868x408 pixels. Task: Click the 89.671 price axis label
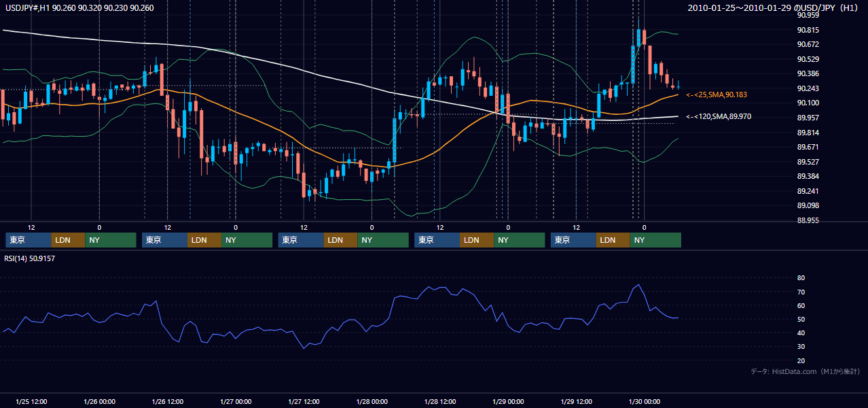coord(808,147)
